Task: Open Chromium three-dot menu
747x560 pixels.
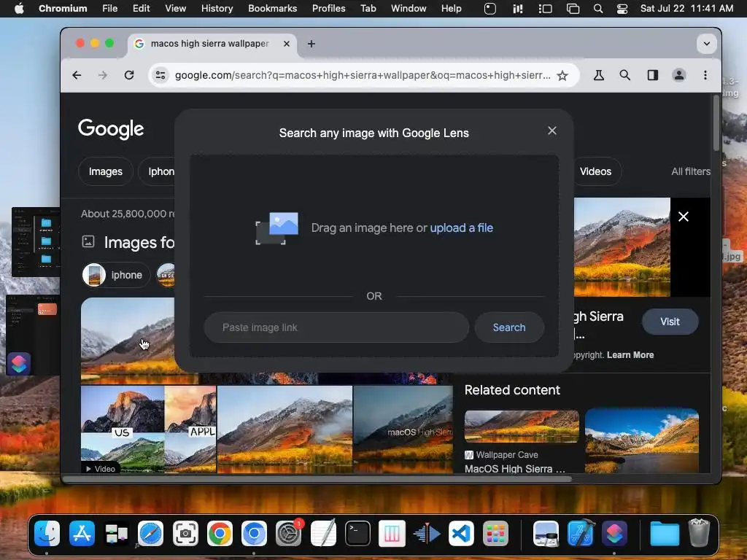Action: [705, 75]
